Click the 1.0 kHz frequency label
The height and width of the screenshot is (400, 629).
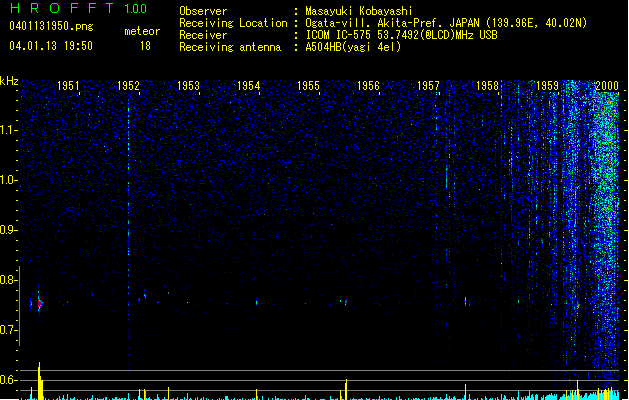(8, 180)
